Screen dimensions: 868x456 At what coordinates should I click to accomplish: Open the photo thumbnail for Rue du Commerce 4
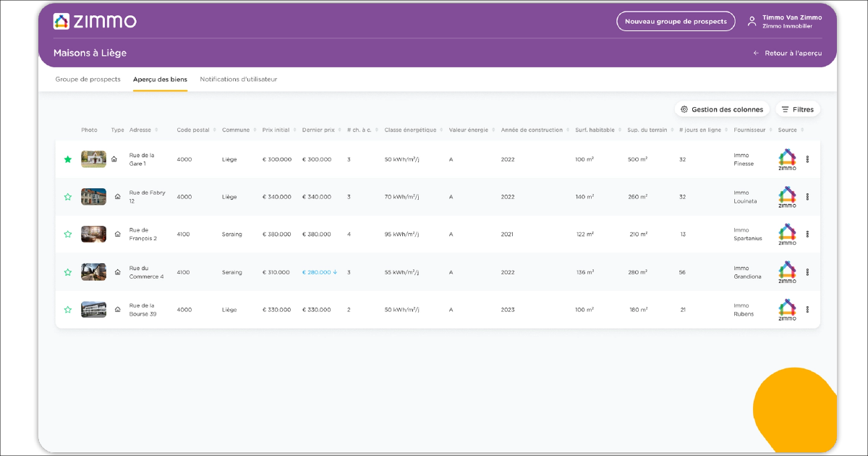tap(93, 272)
